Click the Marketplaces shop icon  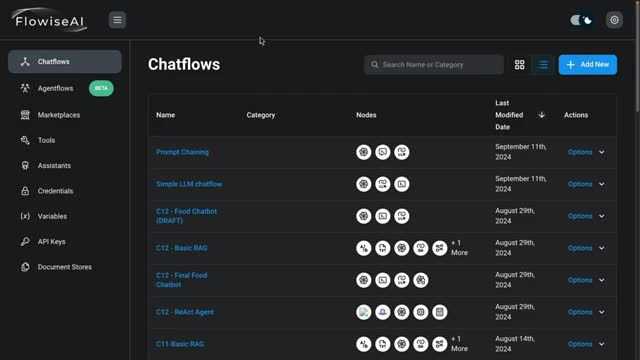[25, 115]
